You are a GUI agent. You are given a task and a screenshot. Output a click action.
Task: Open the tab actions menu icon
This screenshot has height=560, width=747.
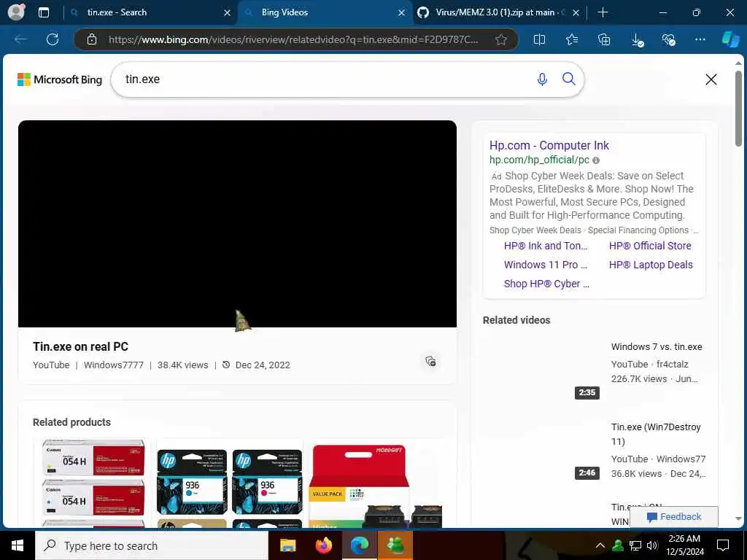(x=43, y=12)
